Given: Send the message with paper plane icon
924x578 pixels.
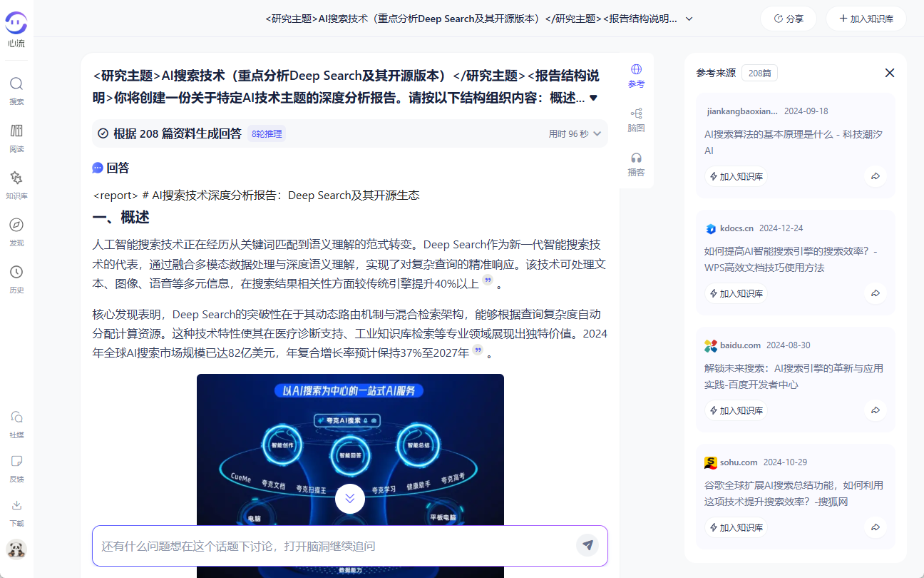Looking at the screenshot, I should tap(587, 545).
